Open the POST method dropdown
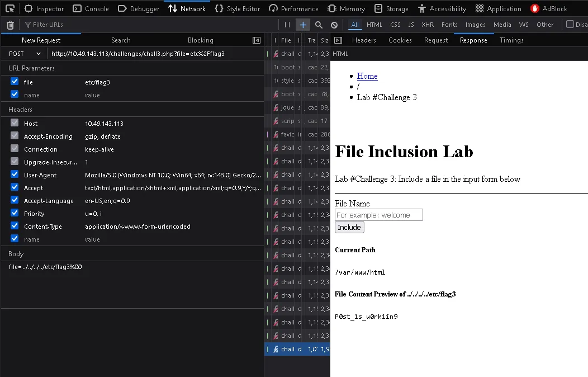Image resolution: width=588 pixels, height=377 pixels. [x=25, y=54]
